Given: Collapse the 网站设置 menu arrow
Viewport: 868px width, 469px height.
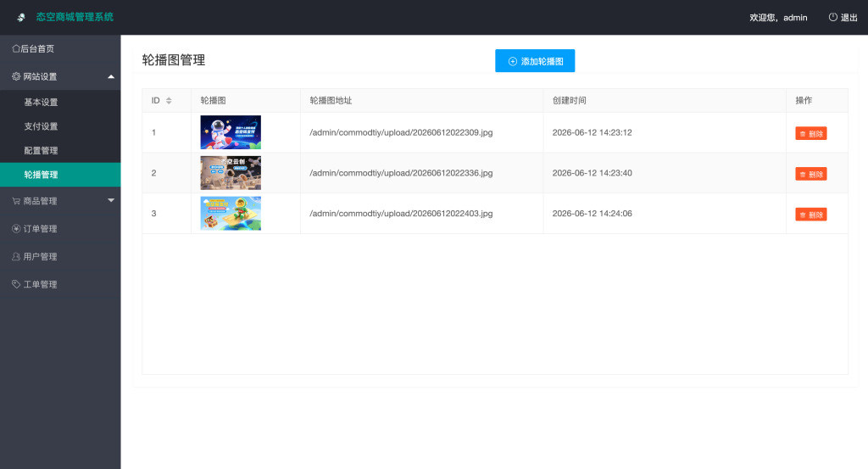Looking at the screenshot, I should coord(111,76).
